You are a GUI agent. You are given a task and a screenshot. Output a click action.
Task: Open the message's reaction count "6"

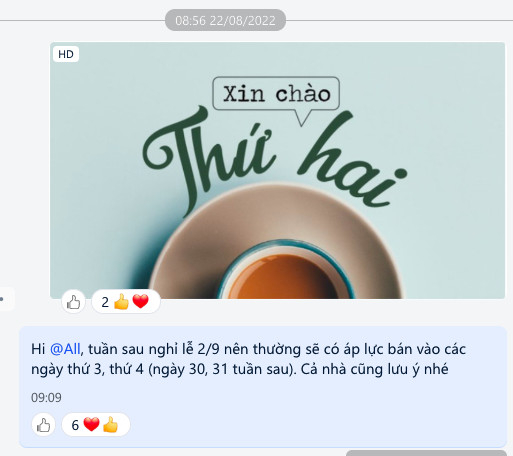(x=75, y=425)
